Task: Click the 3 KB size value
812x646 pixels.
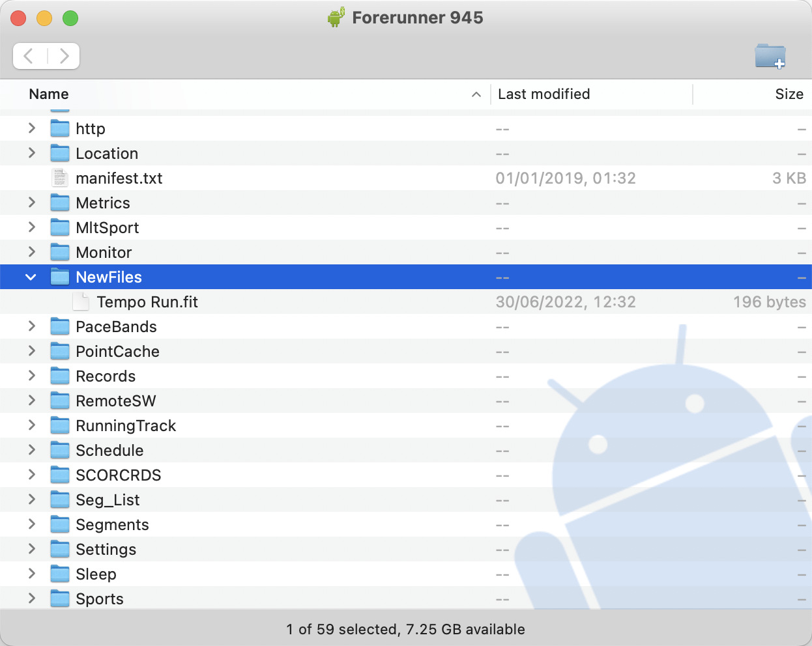Action: [789, 178]
